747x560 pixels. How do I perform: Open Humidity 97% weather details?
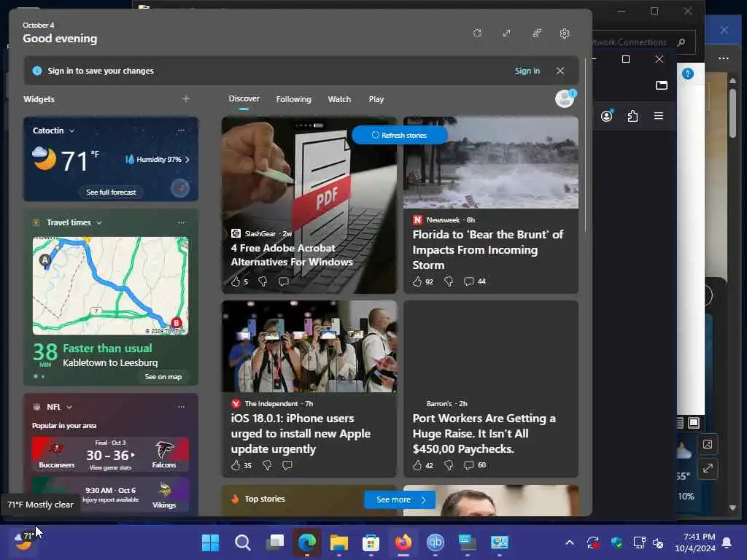click(x=158, y=160)
